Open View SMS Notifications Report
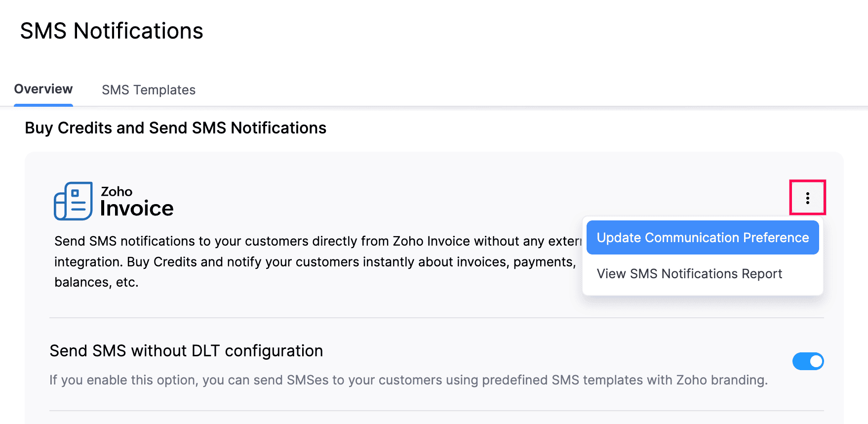This screenshot has height=424, width=868. click(x=689, y=274)
